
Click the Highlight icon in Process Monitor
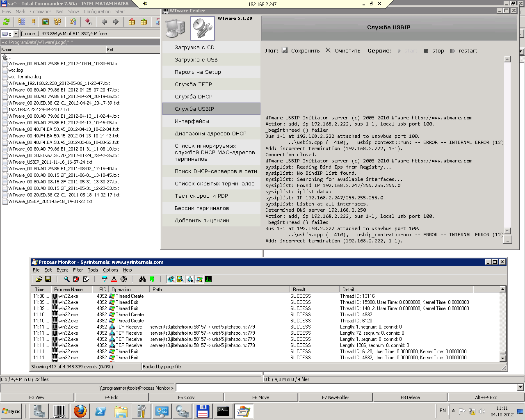coord(114,279)
